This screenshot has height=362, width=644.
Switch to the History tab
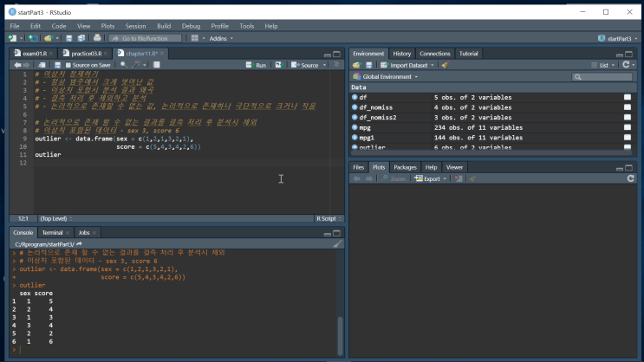pos(401,54)
